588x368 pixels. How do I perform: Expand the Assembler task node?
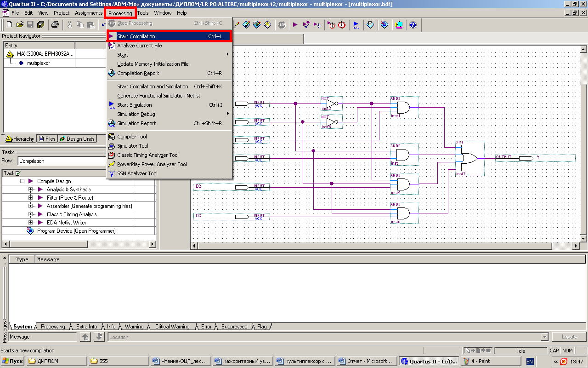click(31, 206)
